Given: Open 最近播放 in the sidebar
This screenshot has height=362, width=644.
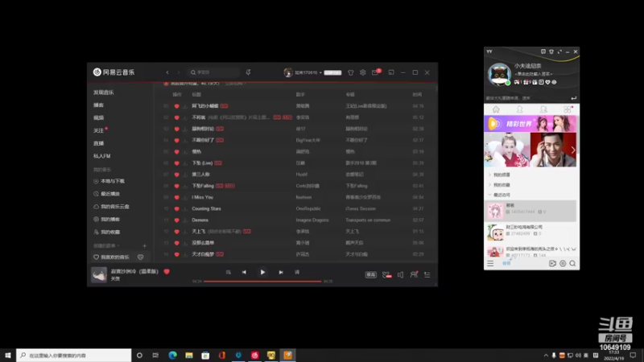Looking at the screenshot, I should (x=107, y=194).
